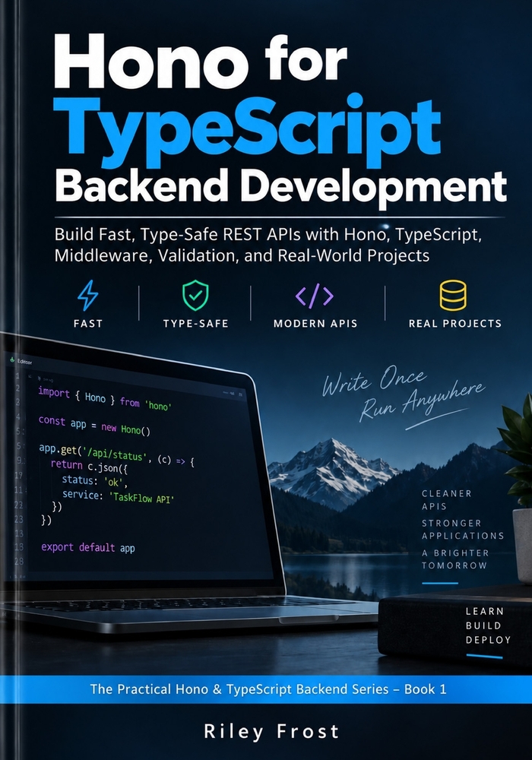Click the 'import { Hono } from' code line

coord(105,399)
